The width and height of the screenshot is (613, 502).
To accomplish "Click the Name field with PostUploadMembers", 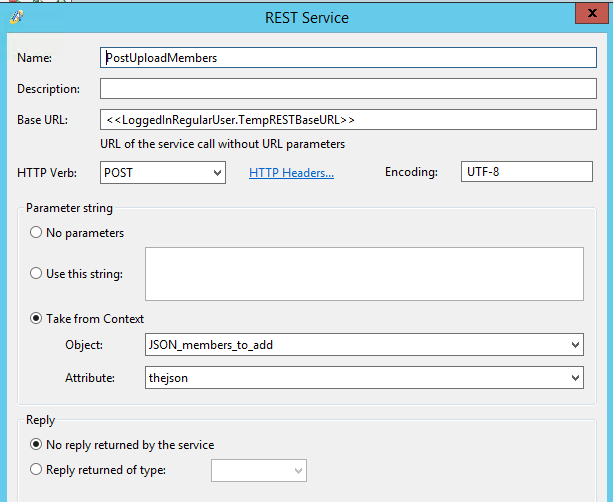I will tap(348, 57).
